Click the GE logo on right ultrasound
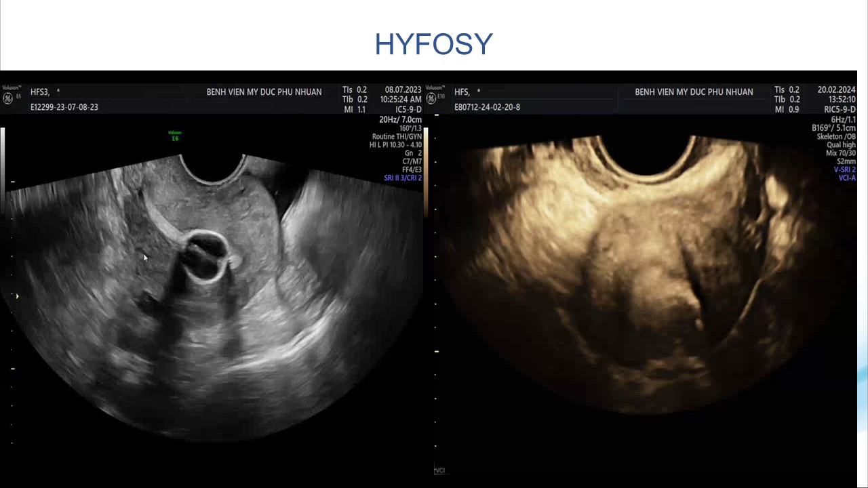The width and height of the screenshot is (868, 488). click(x=431, y=98)
